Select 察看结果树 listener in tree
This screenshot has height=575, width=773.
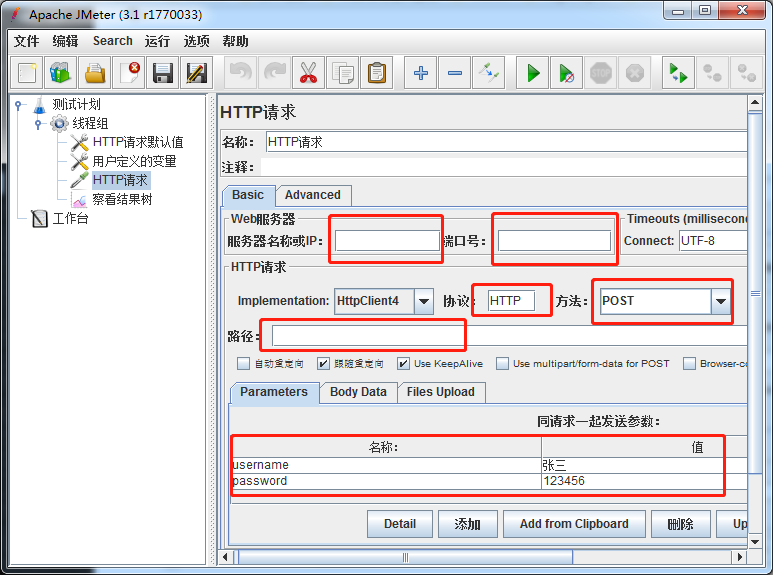pos(112,199)
